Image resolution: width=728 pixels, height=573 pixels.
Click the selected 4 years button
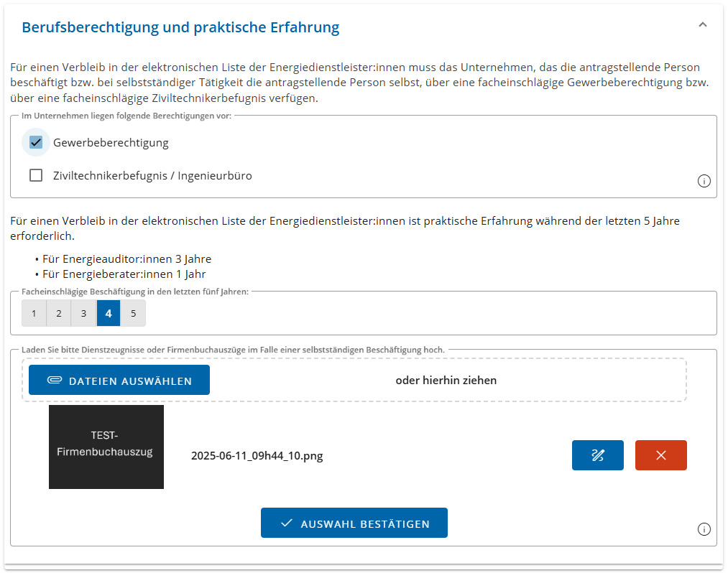pyautogui.click(x=109, y=313)
